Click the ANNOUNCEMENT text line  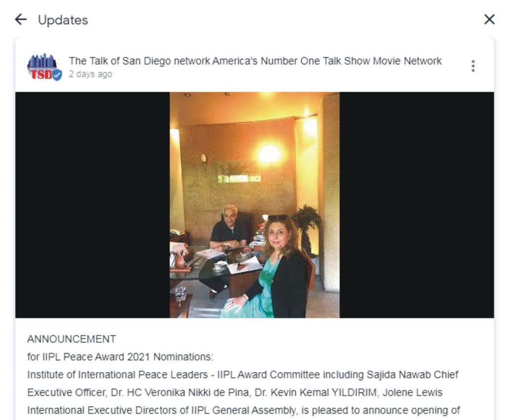(72, 339)
